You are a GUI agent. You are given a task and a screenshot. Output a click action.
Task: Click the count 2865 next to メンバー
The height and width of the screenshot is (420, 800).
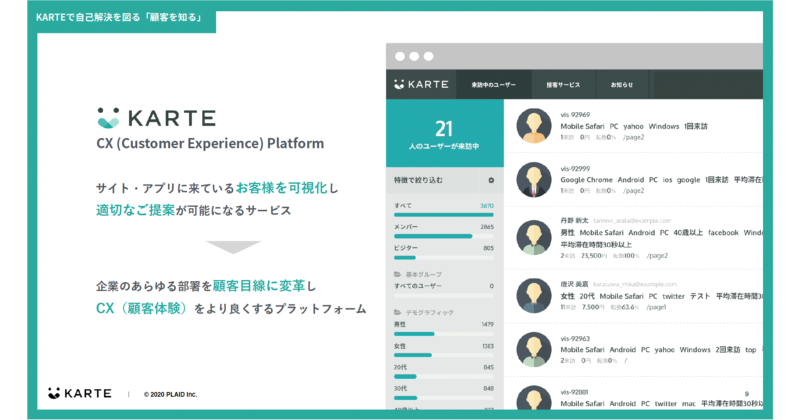tap(487, 227)
